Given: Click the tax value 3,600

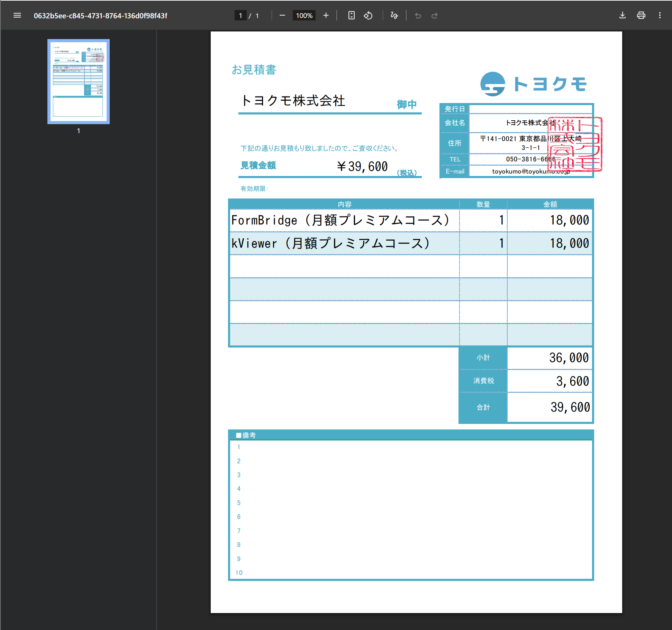Looking at the screenshot, I should pos(572,381).
